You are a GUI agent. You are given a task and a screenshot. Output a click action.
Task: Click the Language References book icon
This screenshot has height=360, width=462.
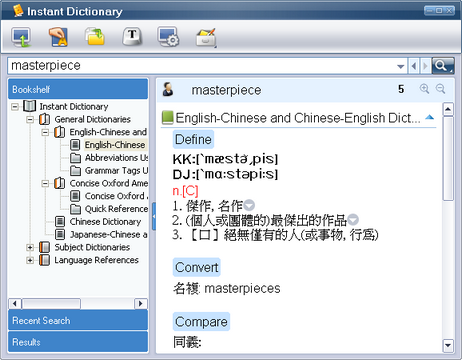click(44, 260)
